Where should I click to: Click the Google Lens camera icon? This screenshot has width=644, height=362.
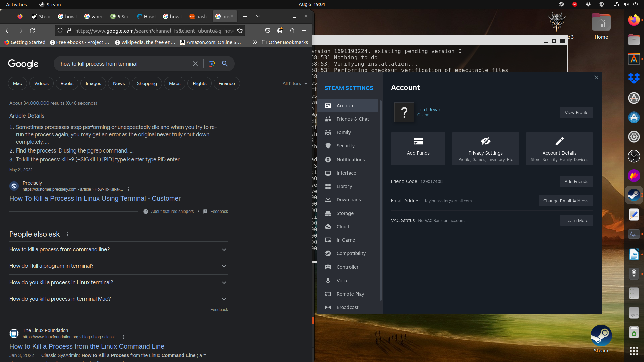212,64
